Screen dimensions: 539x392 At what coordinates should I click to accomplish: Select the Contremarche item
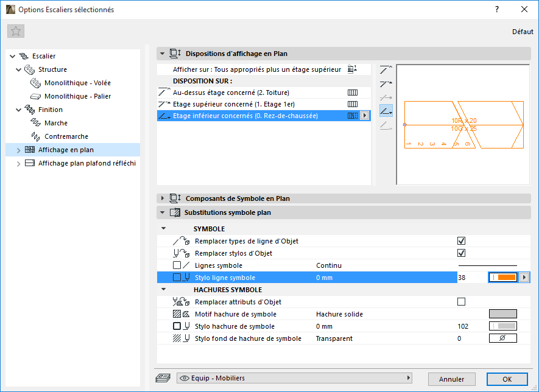pyautogui.click(x=66, y=136)
